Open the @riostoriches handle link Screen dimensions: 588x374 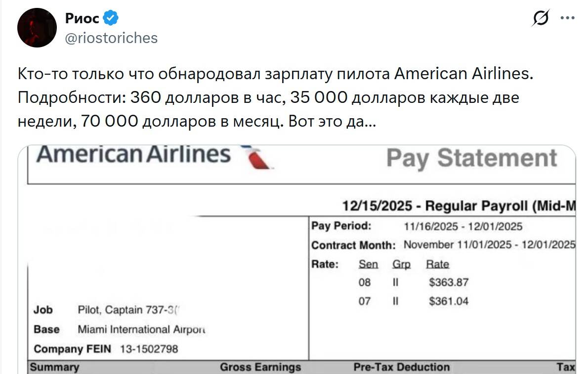tap(111, 38)
